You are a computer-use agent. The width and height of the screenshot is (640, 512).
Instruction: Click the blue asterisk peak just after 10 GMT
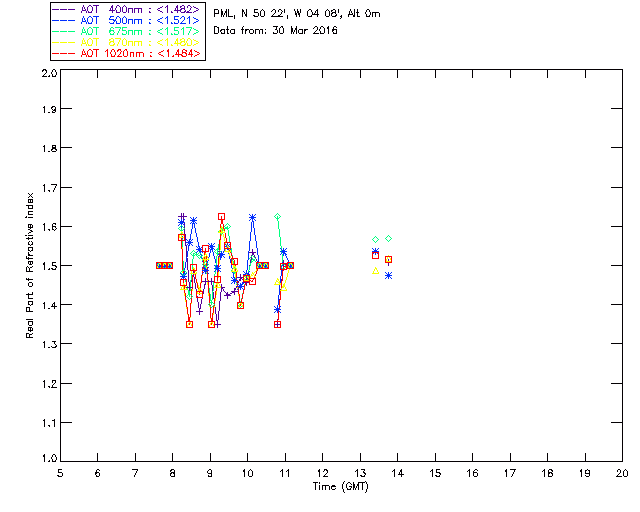pos(253,218)
